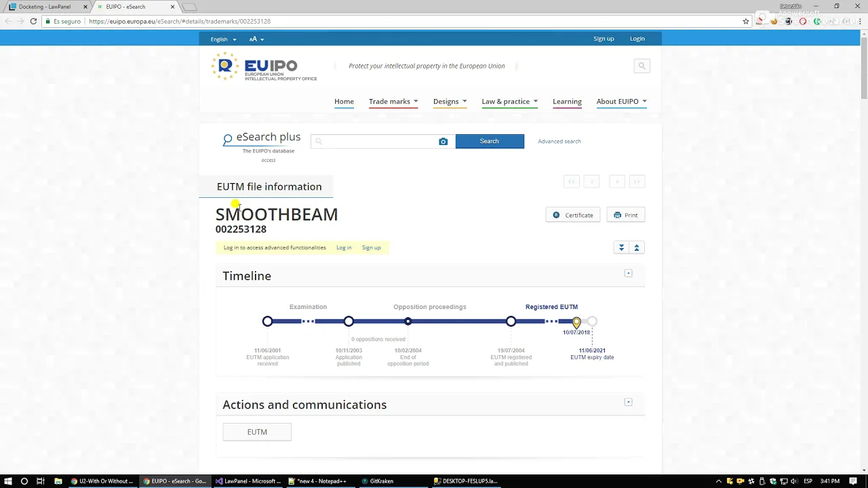Expand the About EUIPO menu
The width and height of the screenshot is (868, 488).
pos(621,102)
